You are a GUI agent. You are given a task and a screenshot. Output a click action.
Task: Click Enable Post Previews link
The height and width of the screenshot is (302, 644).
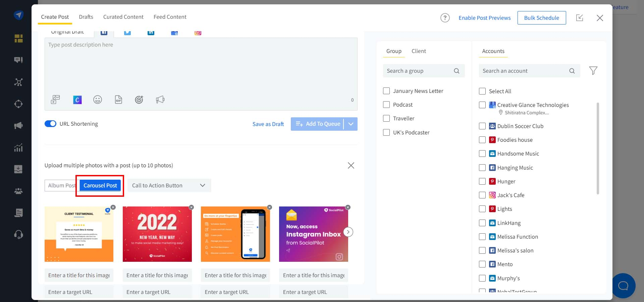coord(484,18)
